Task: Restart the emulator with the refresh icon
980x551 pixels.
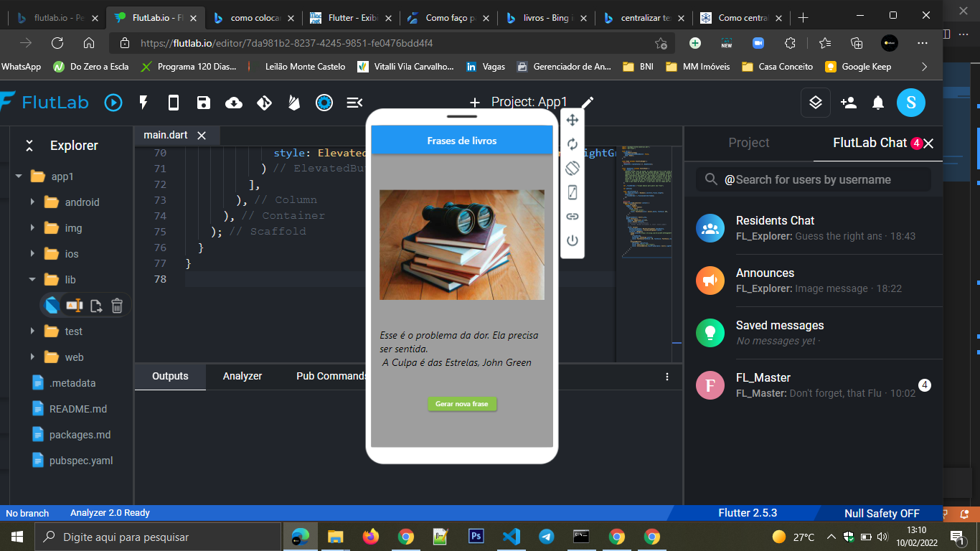Action: [572, 143]
